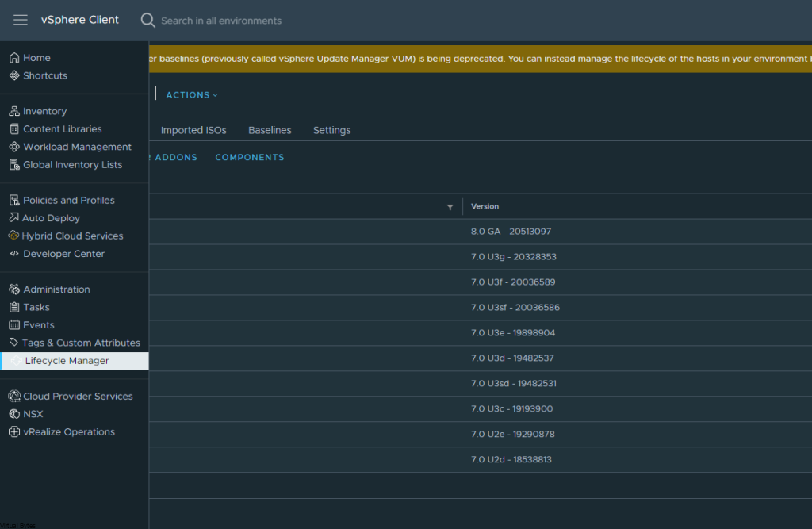Open Shortcuts via its diamond icon
This screenshot has width=812, height=529.
click(x=14, y=76)
